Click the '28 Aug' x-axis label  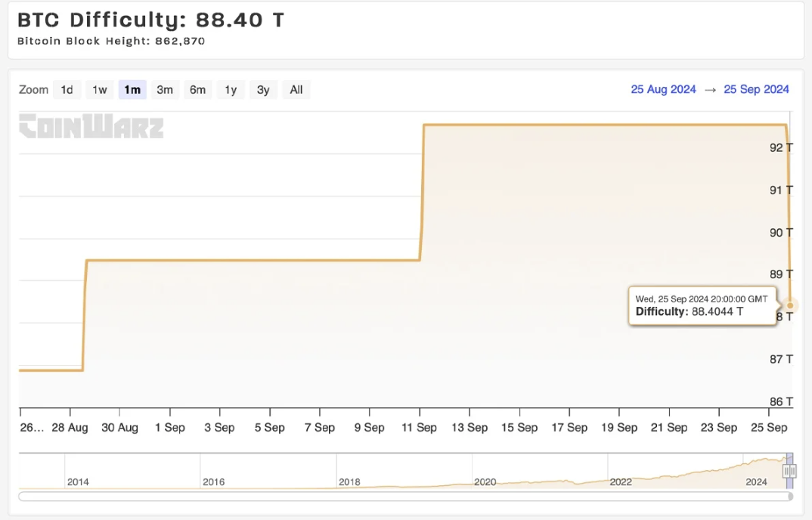70,427
